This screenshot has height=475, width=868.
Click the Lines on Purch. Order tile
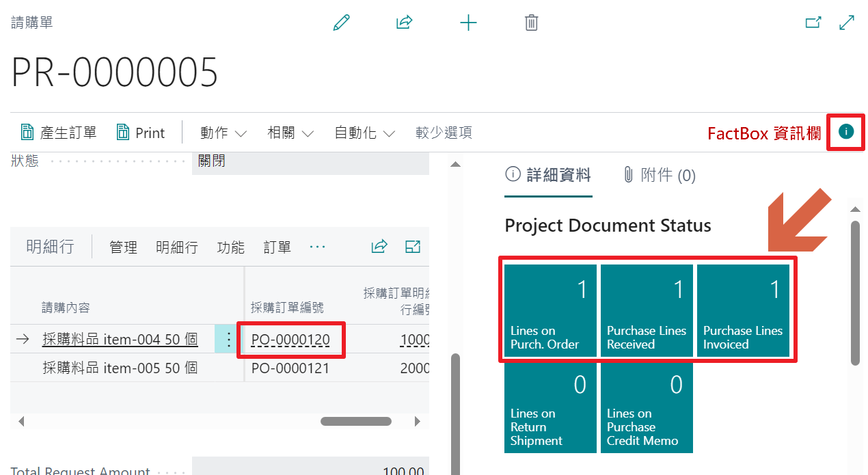point(551,310)
